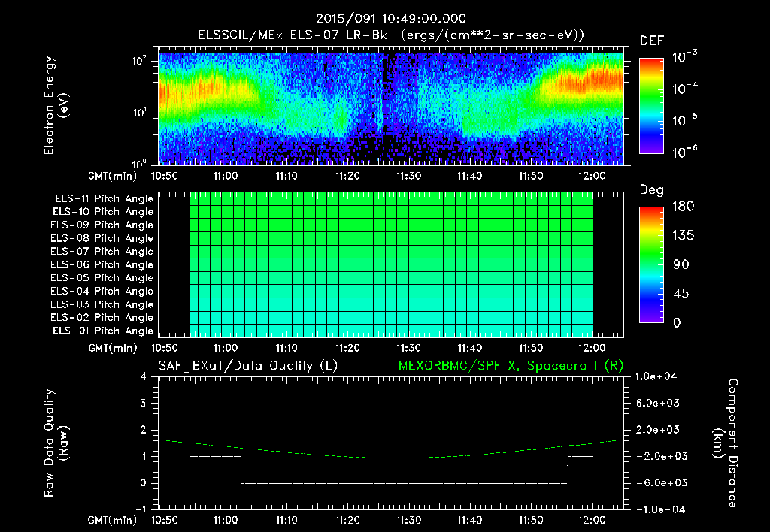The width and height of the screenshot is (770, 532).
Task: Click the 10^2 Electron Energy axis tick
Action: pyautogui.click(x=139, y=62)
